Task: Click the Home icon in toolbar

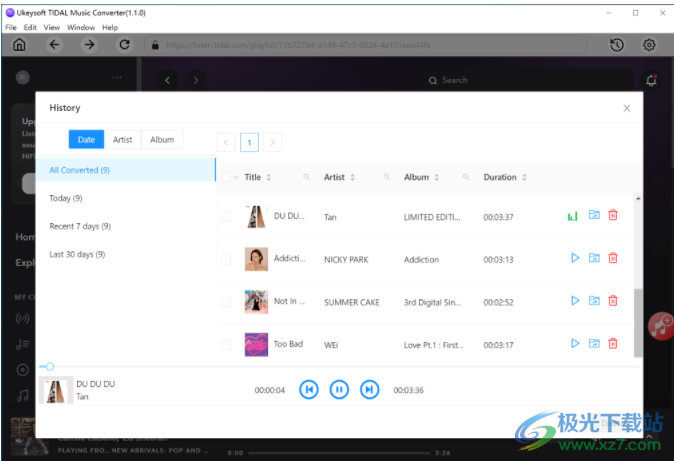Action: pos(19,45)
